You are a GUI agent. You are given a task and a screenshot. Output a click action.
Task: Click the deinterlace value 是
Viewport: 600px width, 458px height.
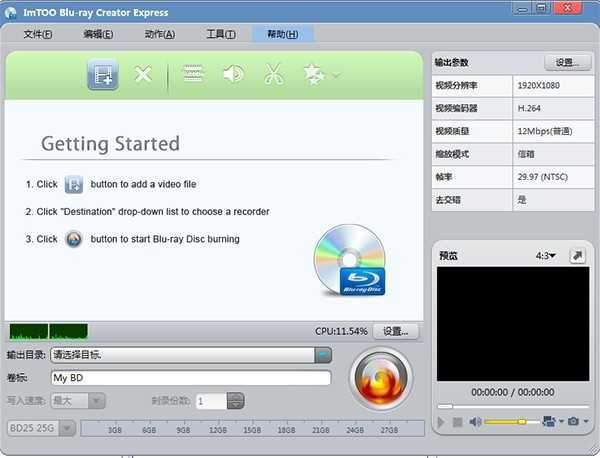tap(522, 200)
